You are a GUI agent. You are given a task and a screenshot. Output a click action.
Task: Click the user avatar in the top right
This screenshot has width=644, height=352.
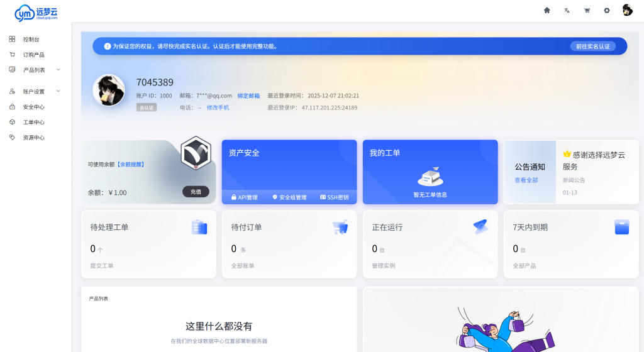tap(627, 10)
